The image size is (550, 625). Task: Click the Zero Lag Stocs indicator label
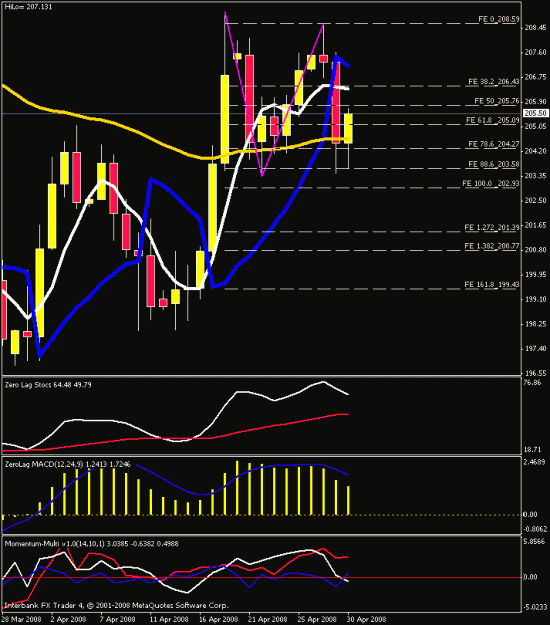click(48, 385)
